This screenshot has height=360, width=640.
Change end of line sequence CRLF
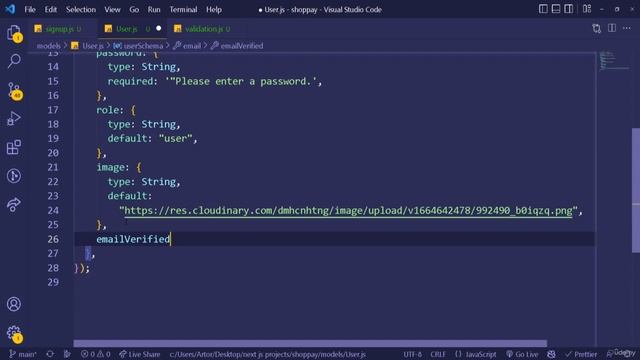[x=438, y=354]
